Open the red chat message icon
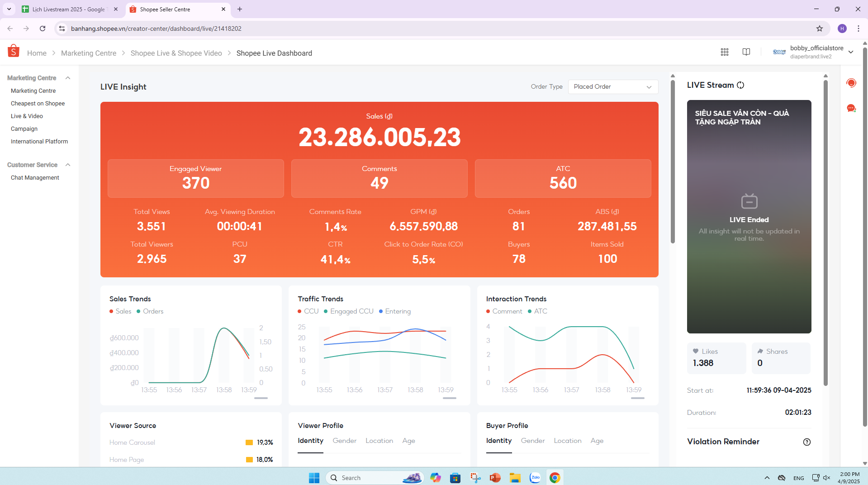Screen dimensions: 868x485 851,108
